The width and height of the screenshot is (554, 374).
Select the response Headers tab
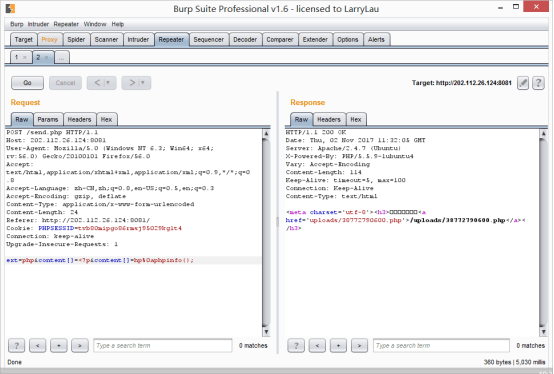coord(329,120)
